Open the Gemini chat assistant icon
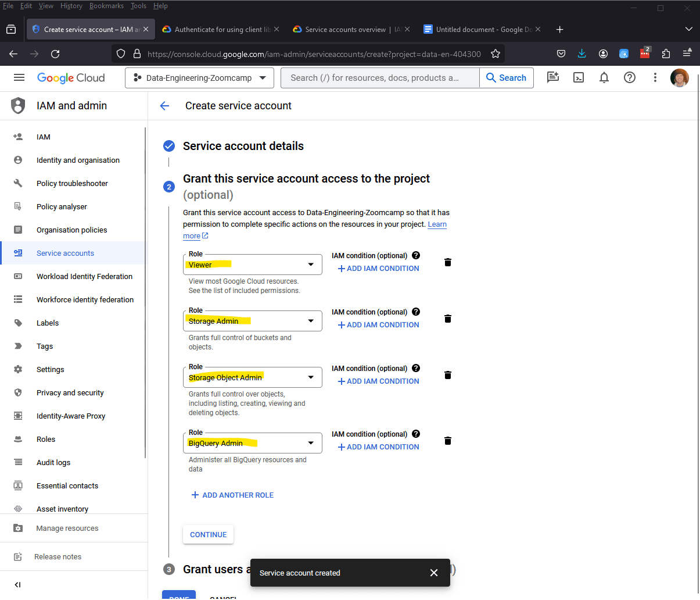 point(553,77)
